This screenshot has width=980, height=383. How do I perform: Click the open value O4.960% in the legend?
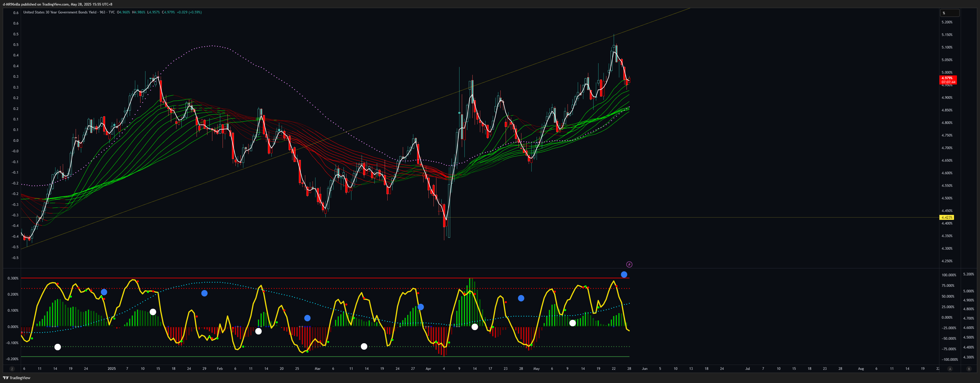124,12
